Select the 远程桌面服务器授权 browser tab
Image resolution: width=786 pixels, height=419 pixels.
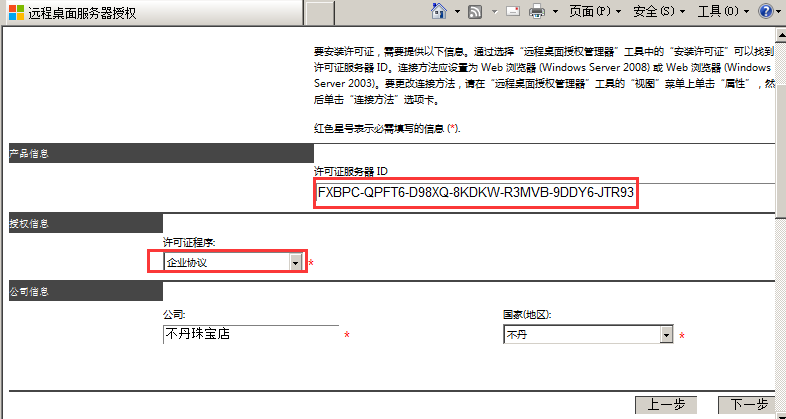pos(150,13)
